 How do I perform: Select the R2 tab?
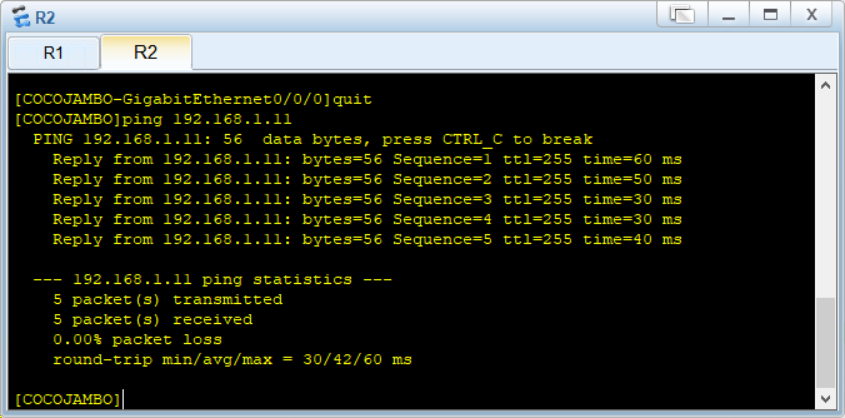(146, 52)
